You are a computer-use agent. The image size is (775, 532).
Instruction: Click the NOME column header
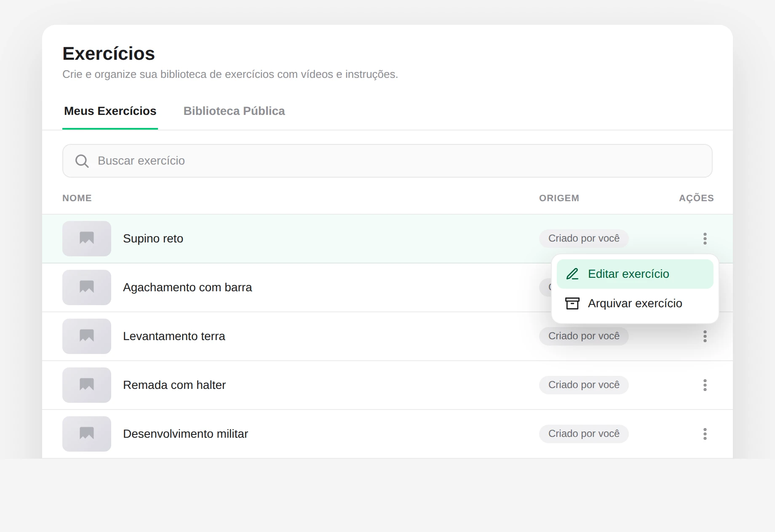(77, 198)
